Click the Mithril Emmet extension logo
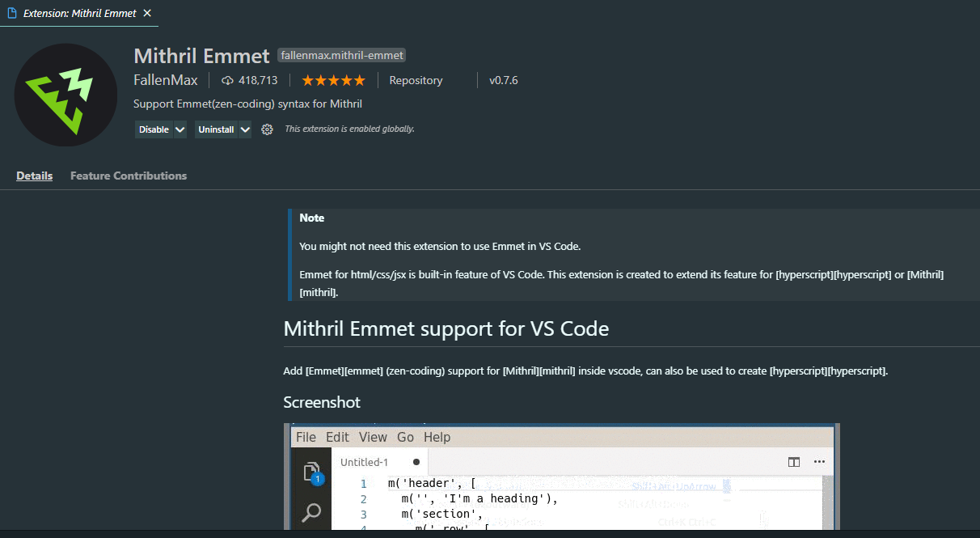 66,95
